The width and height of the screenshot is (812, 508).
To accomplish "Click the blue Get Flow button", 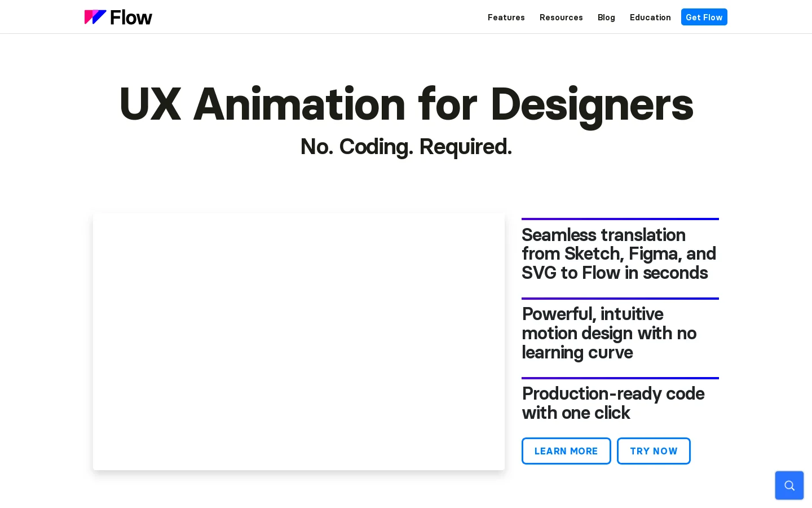I will click(x=704, y=17).
